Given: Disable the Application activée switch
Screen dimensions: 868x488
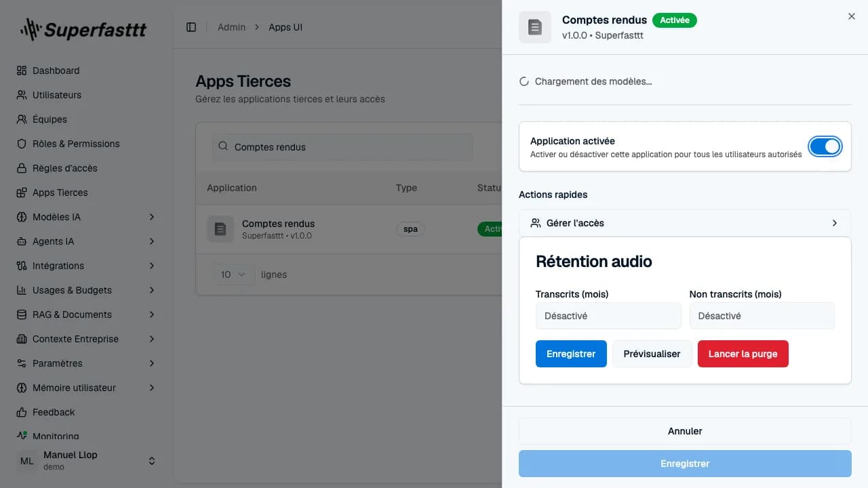Looking at the screenshot, I should click(825, 146).
